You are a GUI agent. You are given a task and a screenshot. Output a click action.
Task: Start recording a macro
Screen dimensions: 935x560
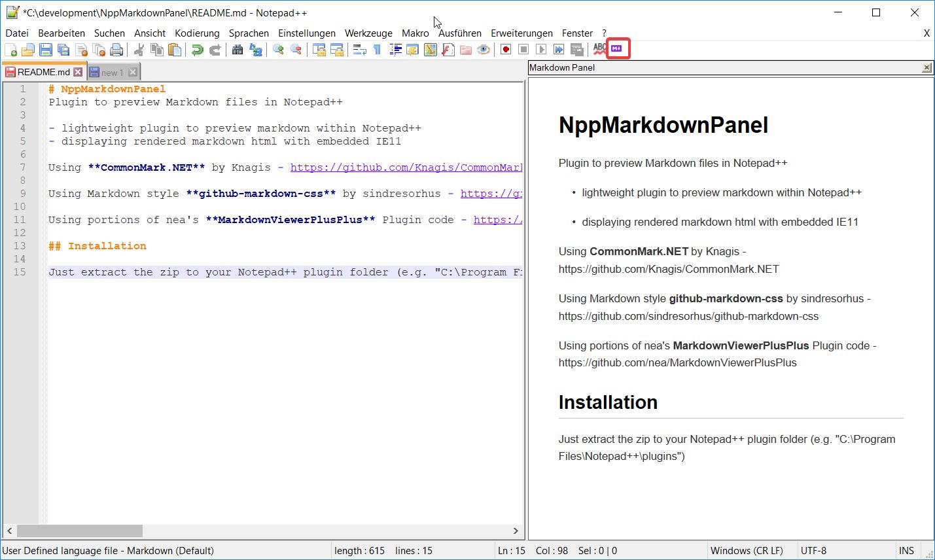506,48
